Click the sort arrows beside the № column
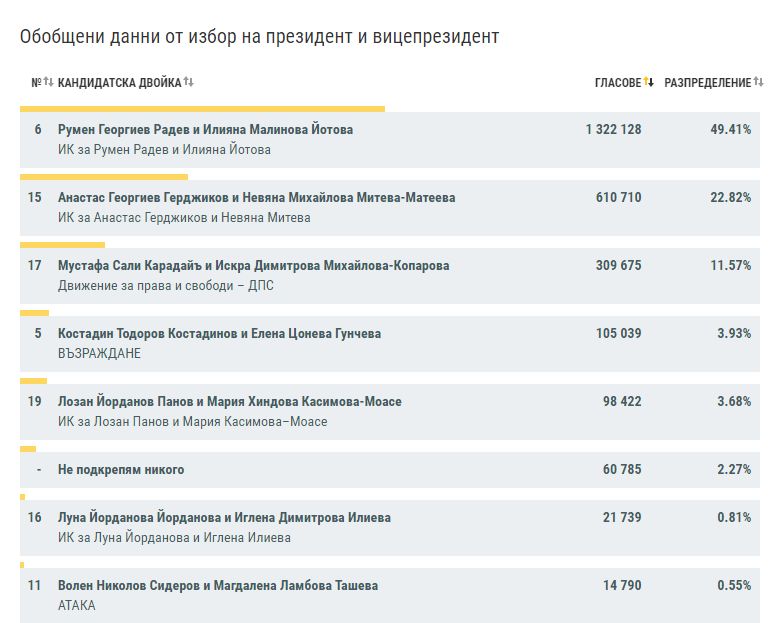Screen dimensions: 771x623 point(48,82)
